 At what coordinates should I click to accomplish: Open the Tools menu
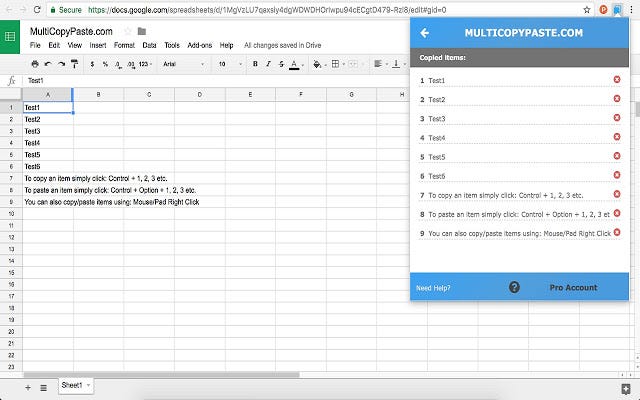172,45
